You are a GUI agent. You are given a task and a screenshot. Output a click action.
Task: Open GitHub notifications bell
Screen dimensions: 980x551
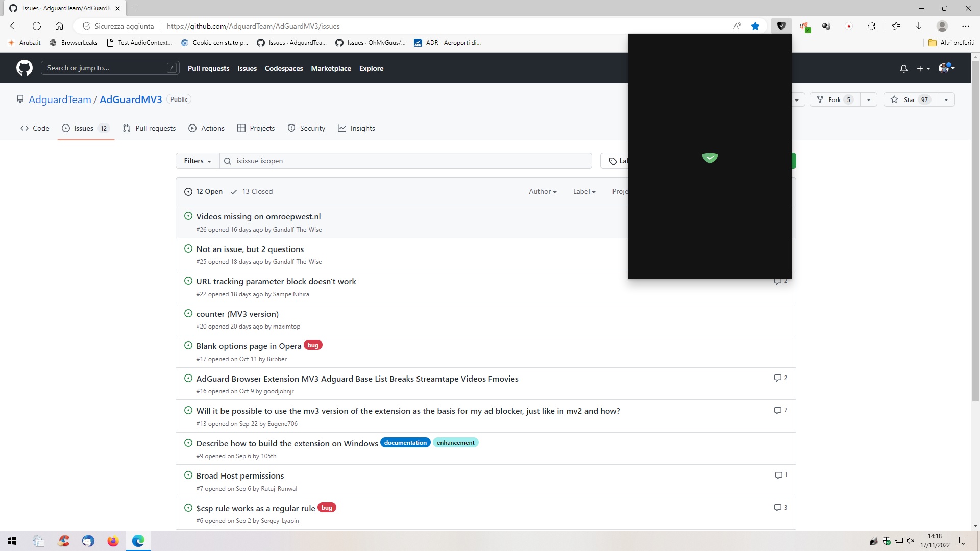coord(903,68)
